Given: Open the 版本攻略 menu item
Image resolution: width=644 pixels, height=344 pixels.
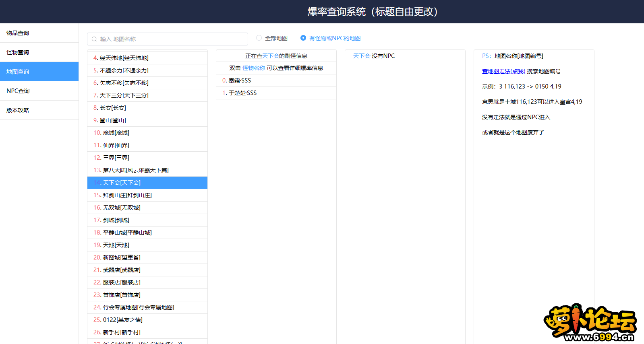Looking at the screenshot, I should [39, 110].
